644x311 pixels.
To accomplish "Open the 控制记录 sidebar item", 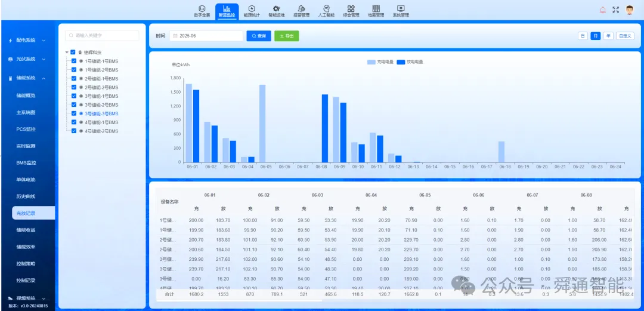I will 26,281.
